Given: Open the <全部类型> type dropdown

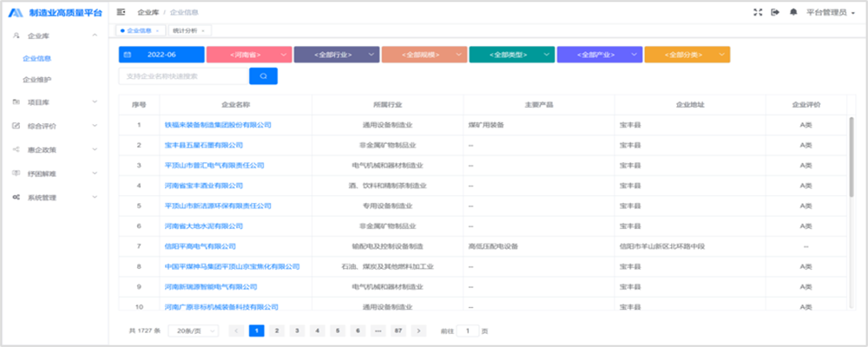Looking at the screenshot, I should click(512, 55).
